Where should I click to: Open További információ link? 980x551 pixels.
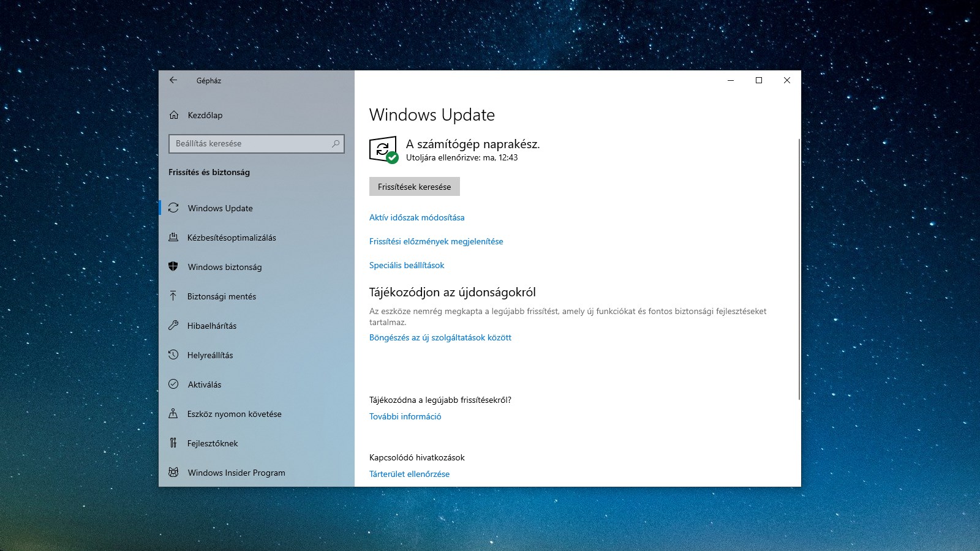pos(405,416)
